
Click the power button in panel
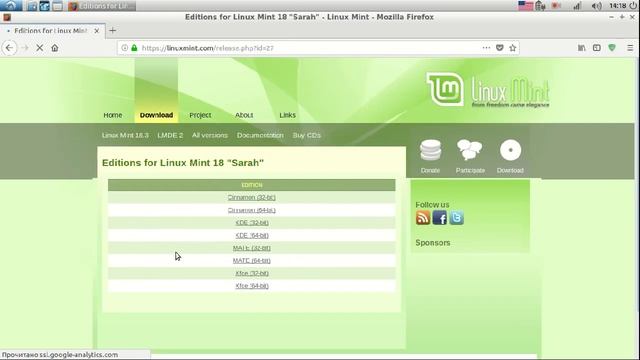point(633,6)
